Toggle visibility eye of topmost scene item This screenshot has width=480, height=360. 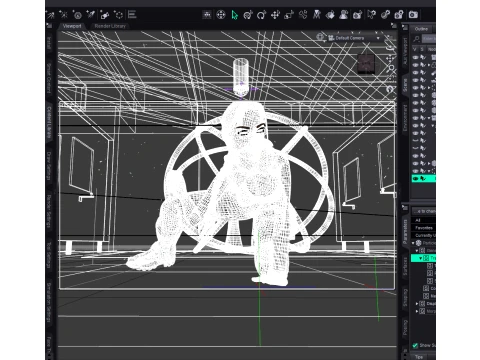(416, 57)
